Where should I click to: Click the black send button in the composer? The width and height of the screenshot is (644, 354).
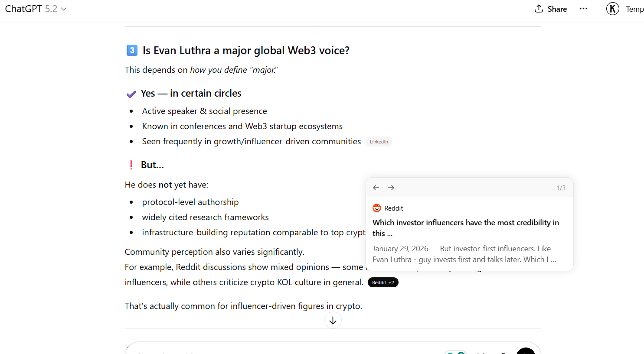click(525, 352)
